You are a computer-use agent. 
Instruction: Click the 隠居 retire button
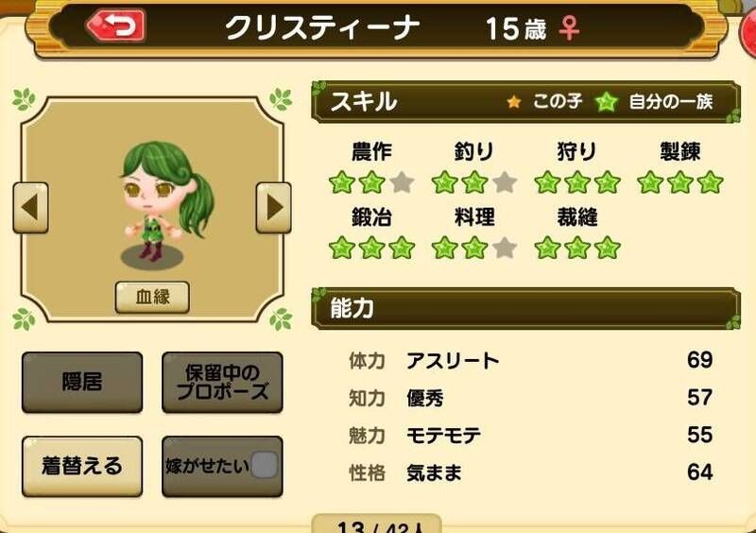pos(82,382)
